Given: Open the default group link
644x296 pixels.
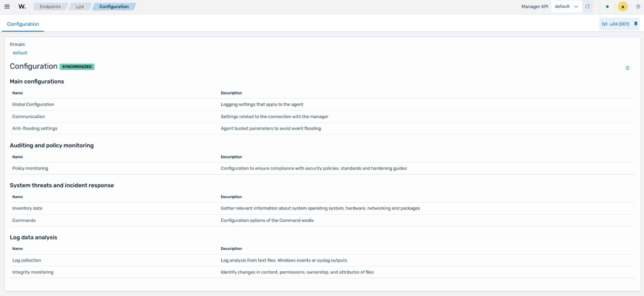Looking at the screenshot, I should 20,53.
